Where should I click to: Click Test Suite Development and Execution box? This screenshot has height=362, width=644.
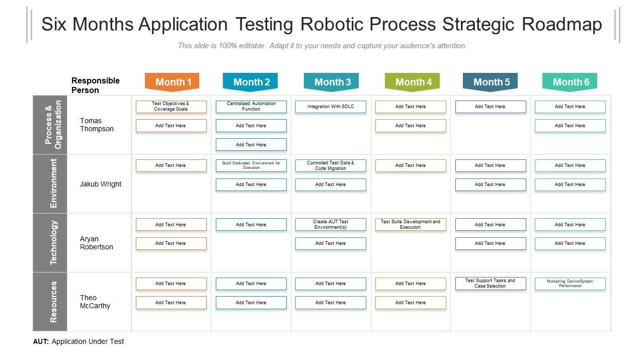pos(411,224)
